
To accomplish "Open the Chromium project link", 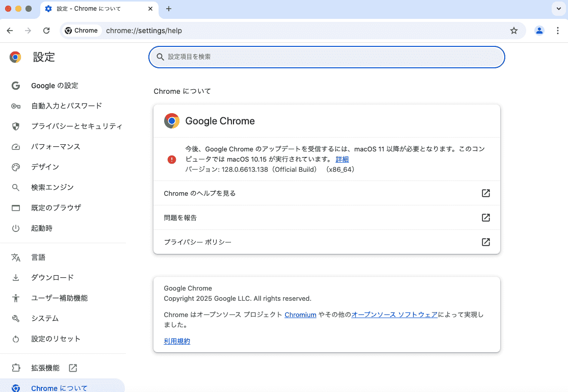I will 300,315.
